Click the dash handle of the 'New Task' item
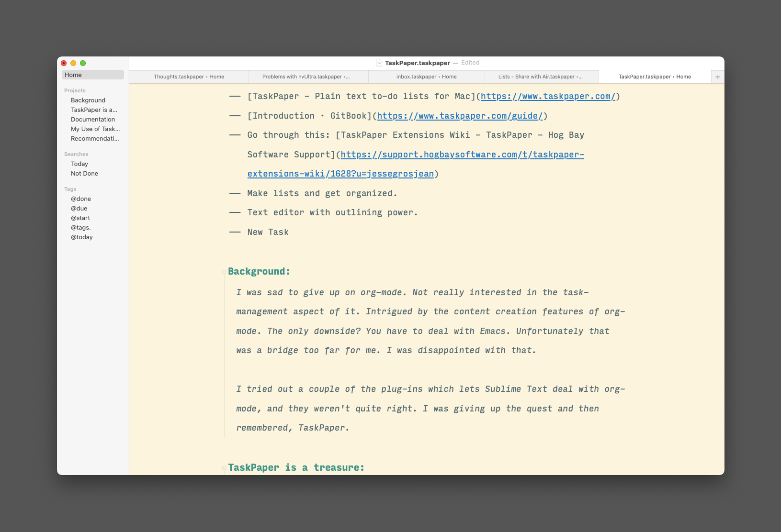781x532 pixels. (x=235, y=232)
